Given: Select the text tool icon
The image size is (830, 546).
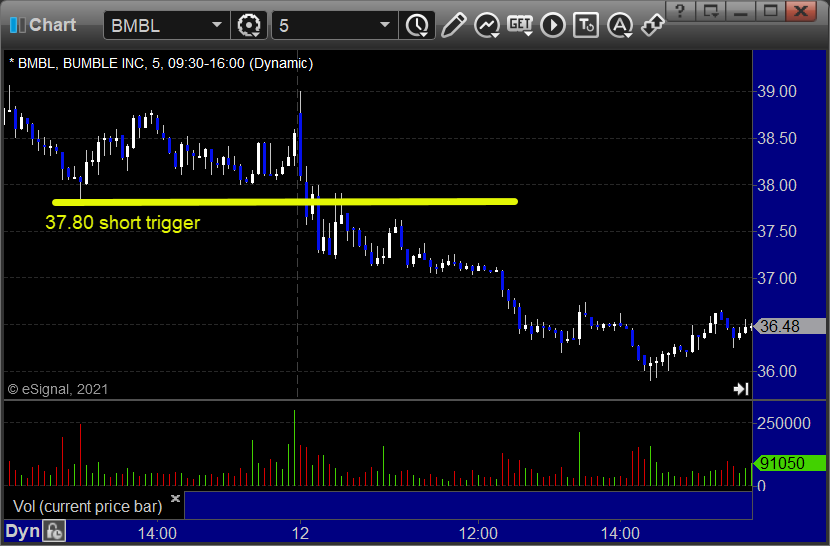Looking at the screenshot, I should click(586, 25).
